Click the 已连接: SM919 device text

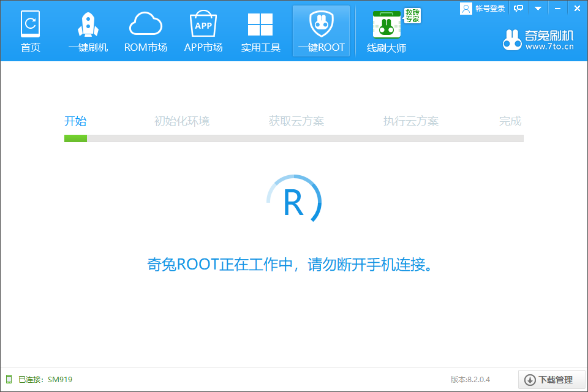pos(45,380)
